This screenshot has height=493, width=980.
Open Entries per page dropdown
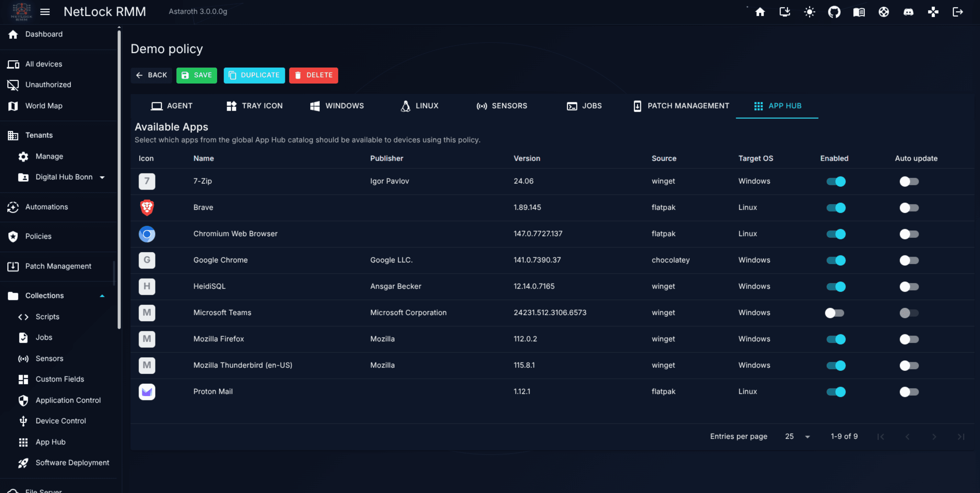[x=797, y=436]
